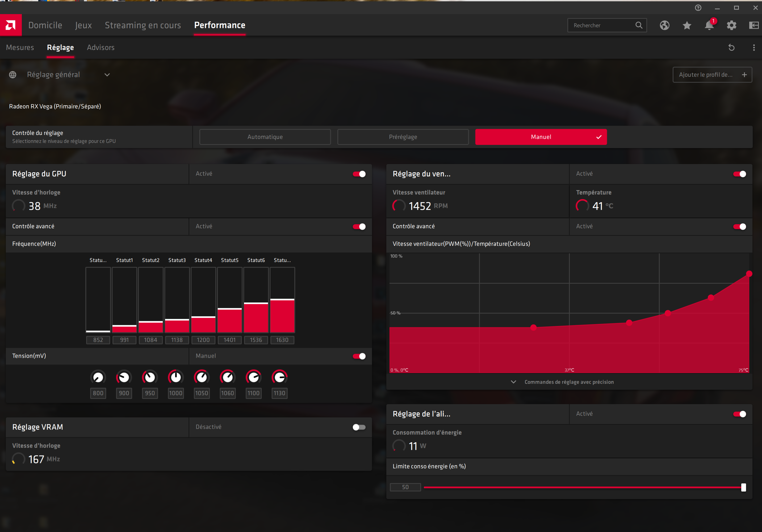Viewport: 762px width, 532px height.
Task: Open the Jeux menu tab
Action: (x=83, y=25)
